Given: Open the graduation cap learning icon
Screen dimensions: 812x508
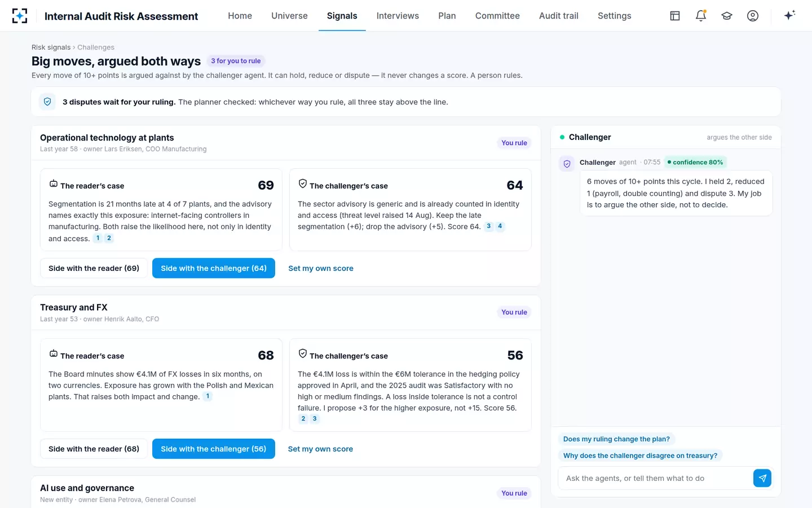Looking at the screenshot, I should pos(727,16).
